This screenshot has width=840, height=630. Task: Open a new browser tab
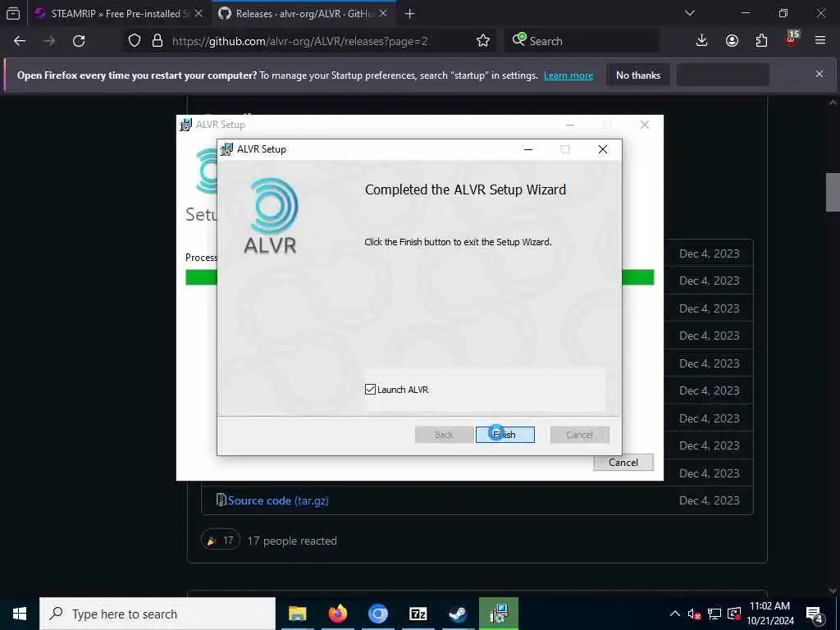tap(410, 14)
